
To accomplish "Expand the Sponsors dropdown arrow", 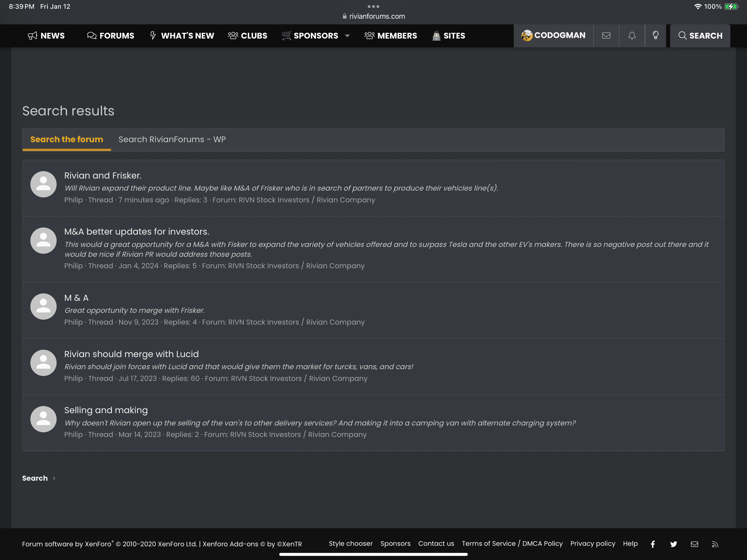I will coord(347,36).
